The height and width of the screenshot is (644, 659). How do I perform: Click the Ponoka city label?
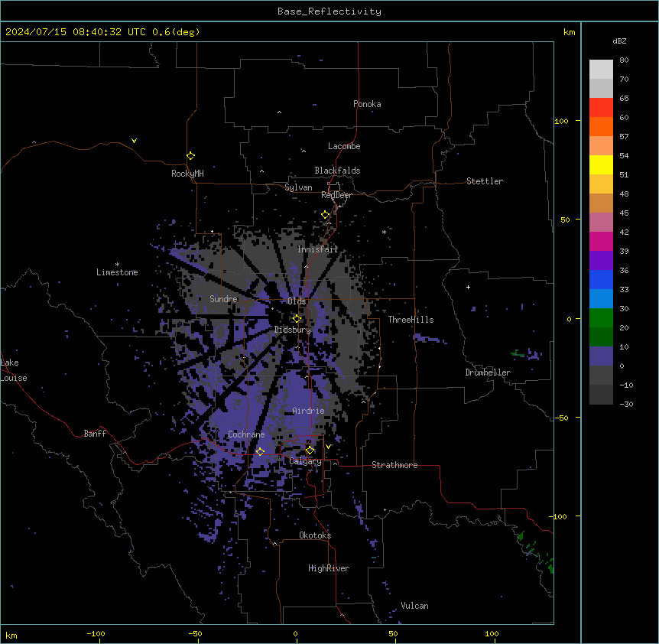pos(367,104)
